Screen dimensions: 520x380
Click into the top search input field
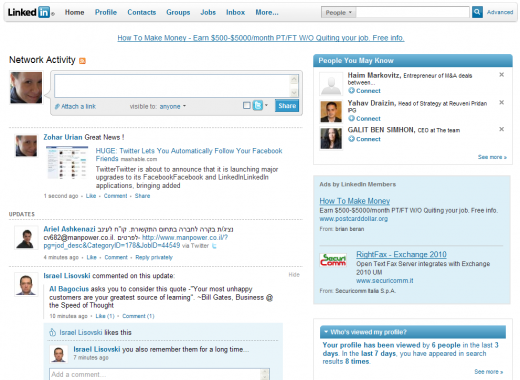pyautogui.click(x=413, y=12)
